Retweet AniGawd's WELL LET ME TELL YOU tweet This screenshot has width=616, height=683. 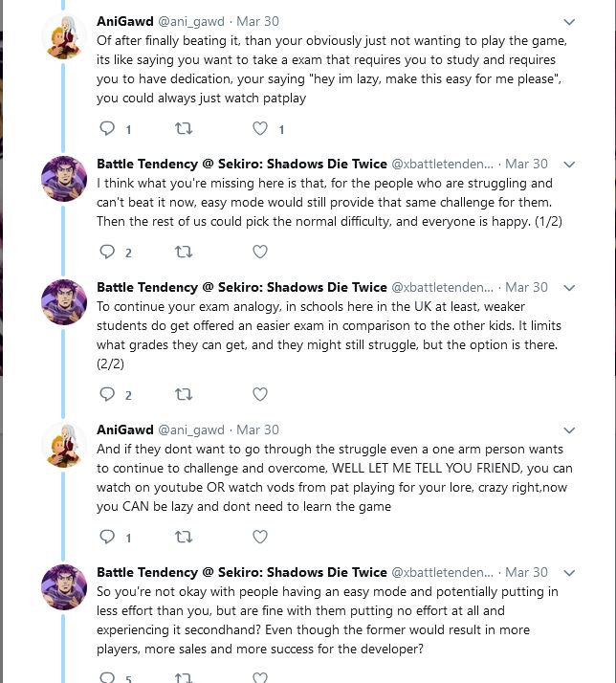click(x=184, y=537)
